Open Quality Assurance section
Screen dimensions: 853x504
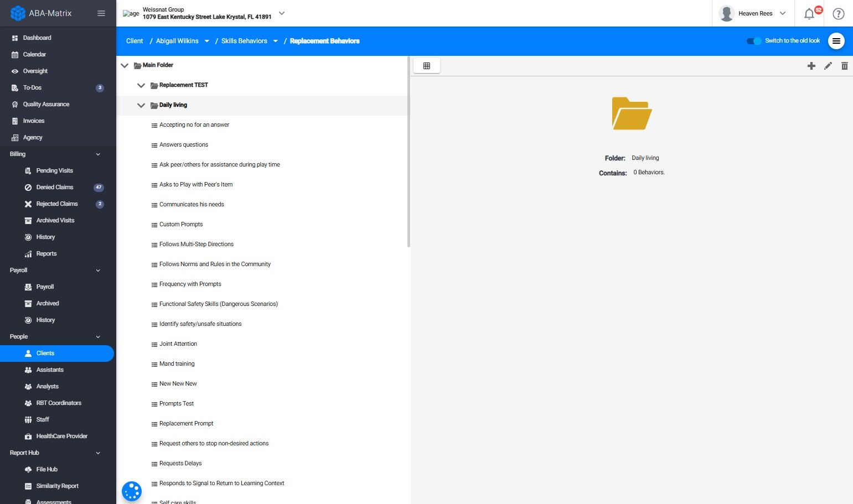click(46, 104)
